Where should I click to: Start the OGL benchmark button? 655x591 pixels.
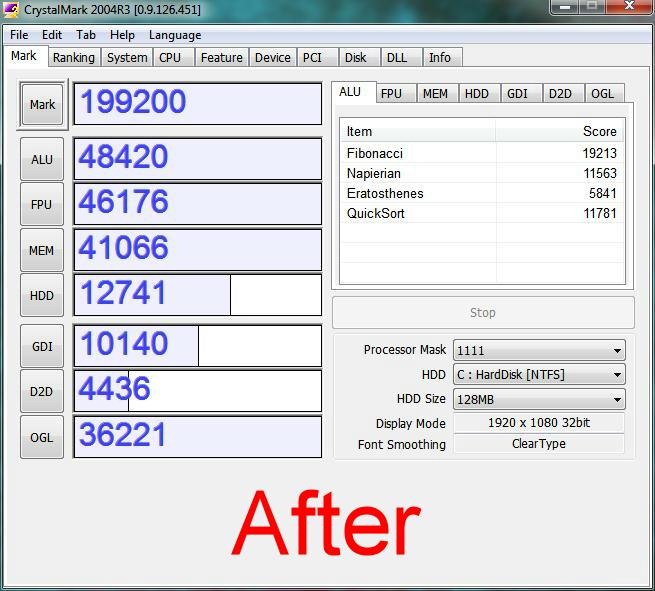click(42, 437)
